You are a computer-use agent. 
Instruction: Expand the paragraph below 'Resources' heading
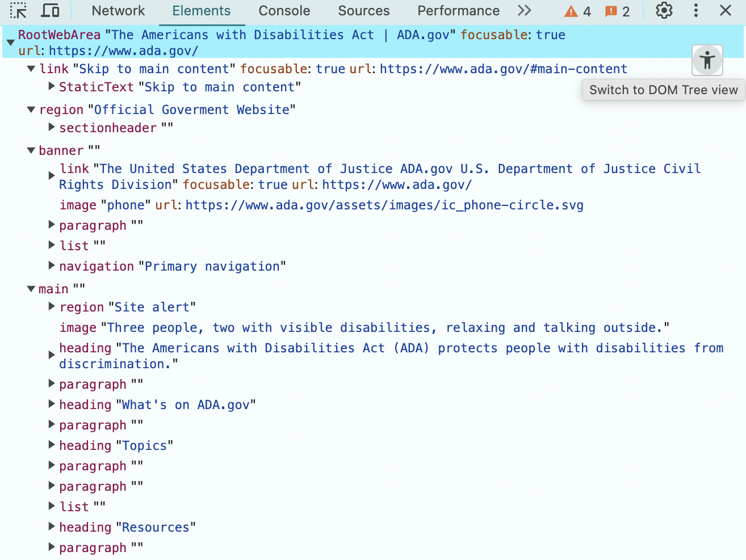[52, 547]
